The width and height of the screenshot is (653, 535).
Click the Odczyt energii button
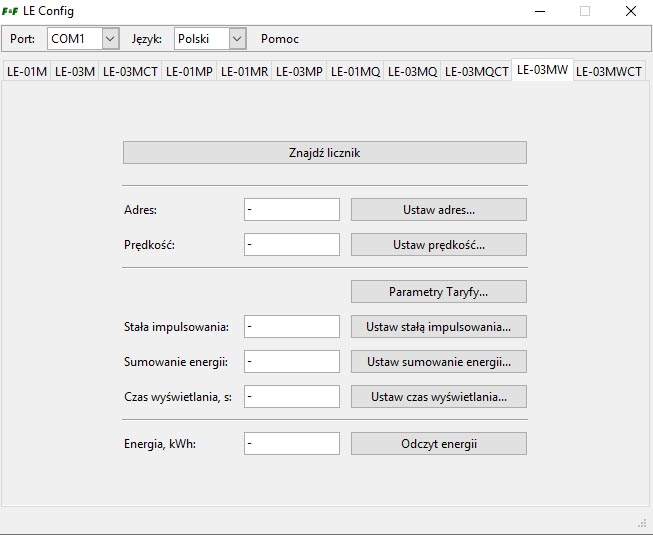(x=439, y=443)
